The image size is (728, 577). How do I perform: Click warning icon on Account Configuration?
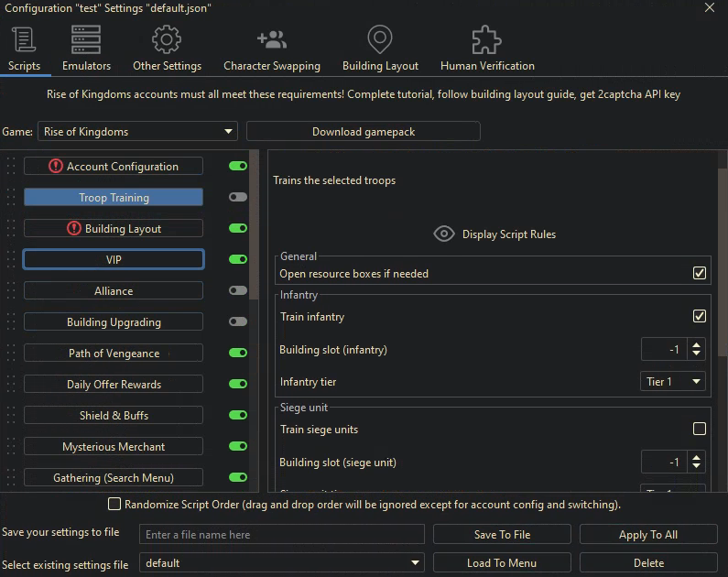56,166
